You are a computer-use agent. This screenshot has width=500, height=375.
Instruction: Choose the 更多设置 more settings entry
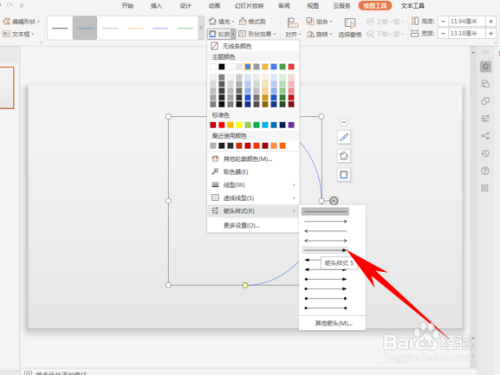pos(253,226)
